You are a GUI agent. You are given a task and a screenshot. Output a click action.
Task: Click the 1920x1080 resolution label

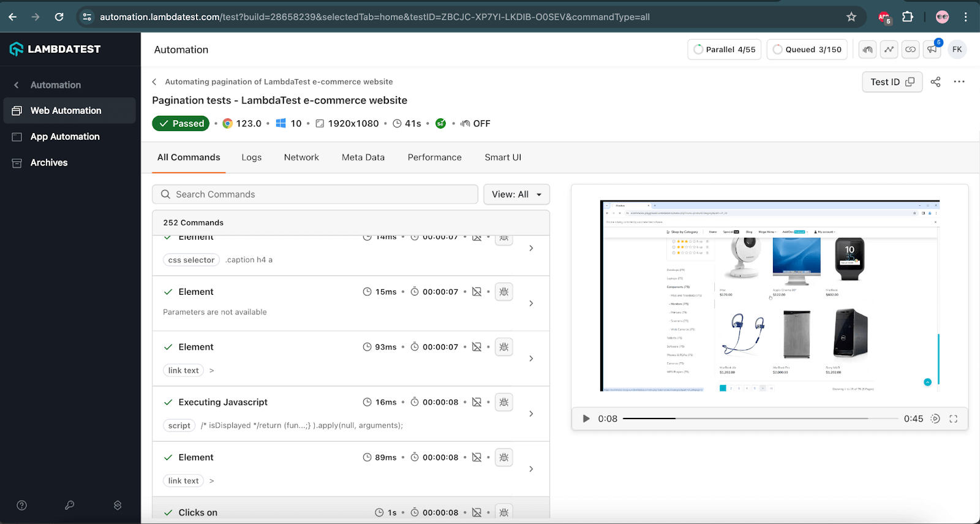tap(353, 123)
